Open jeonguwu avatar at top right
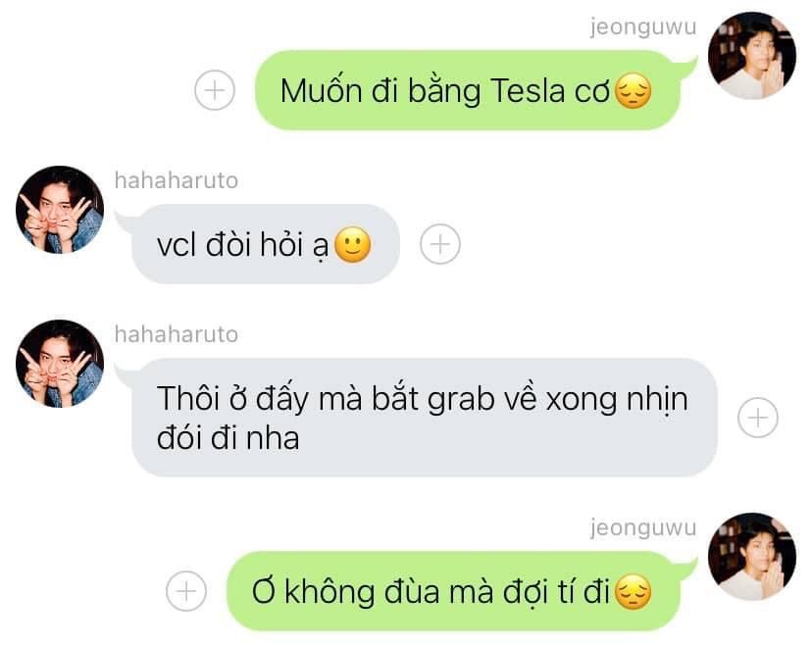The image size is (812, 647). pyautogui.click(x=752, y=55)
